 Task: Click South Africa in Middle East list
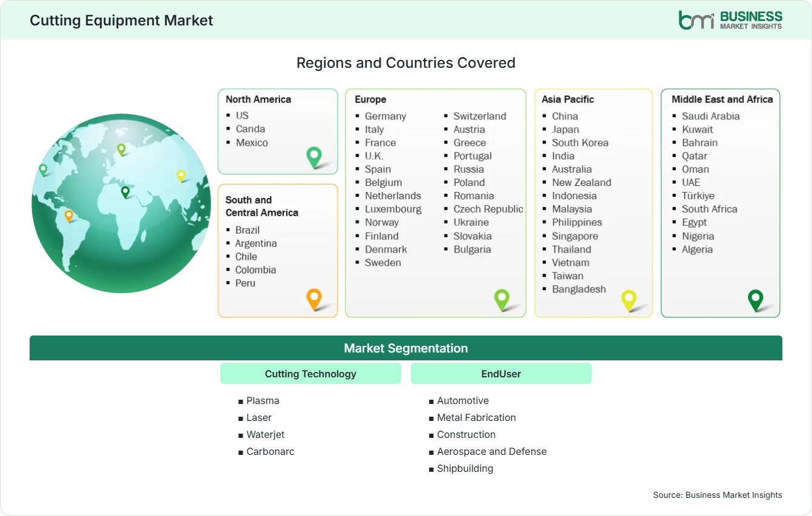coord(710,210)
